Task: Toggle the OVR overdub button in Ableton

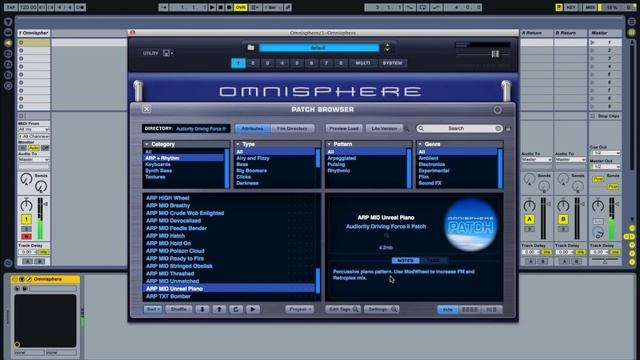Action: click(x=240, y=7)
